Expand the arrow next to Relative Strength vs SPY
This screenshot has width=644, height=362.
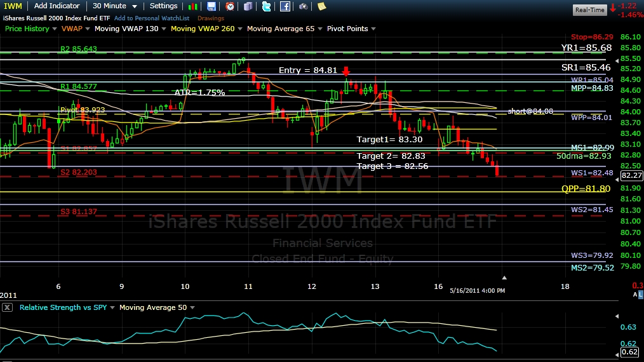pos(112,307)
